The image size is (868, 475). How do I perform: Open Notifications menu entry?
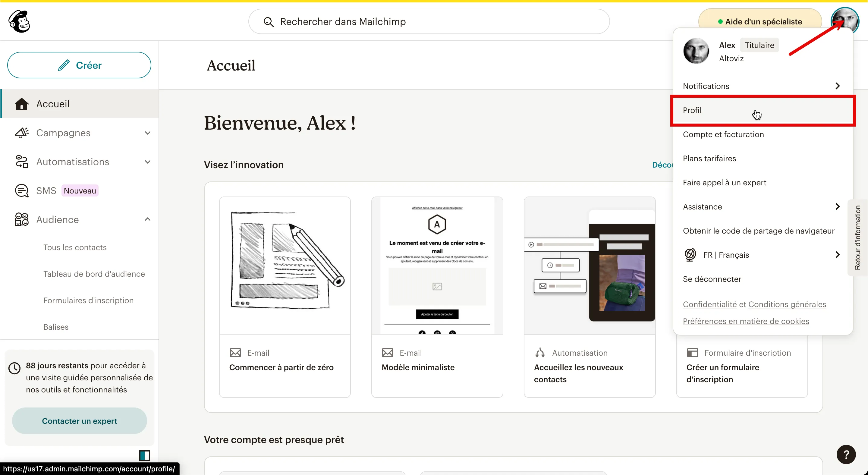(763, 86)
